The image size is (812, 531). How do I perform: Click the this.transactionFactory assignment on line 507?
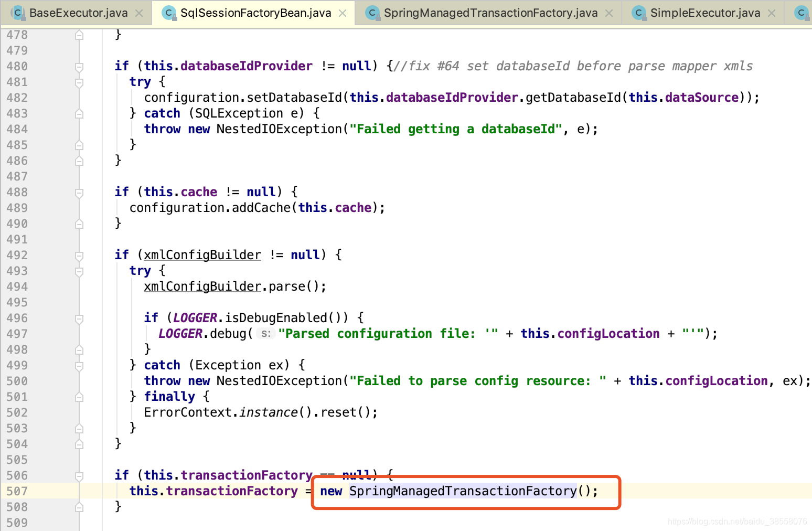point(213,491)
